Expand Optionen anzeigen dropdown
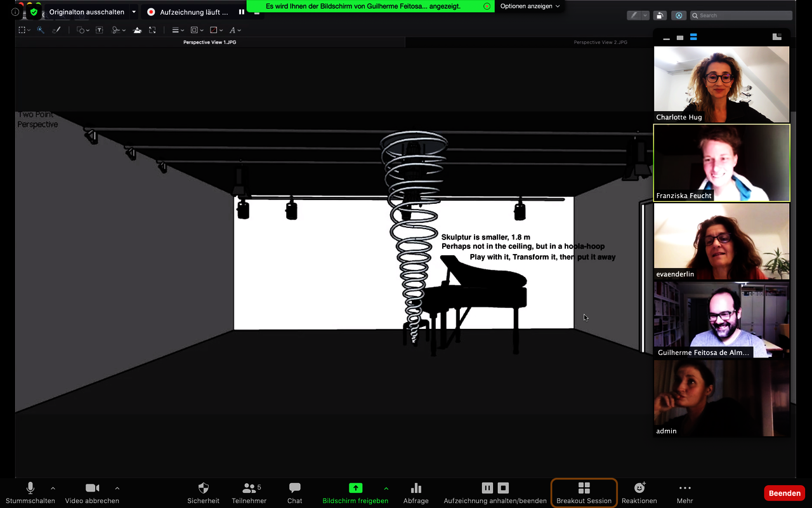Image resolution: width=812 pixels, height=508 pixels. pyautogui.click(x=530, y=6)
